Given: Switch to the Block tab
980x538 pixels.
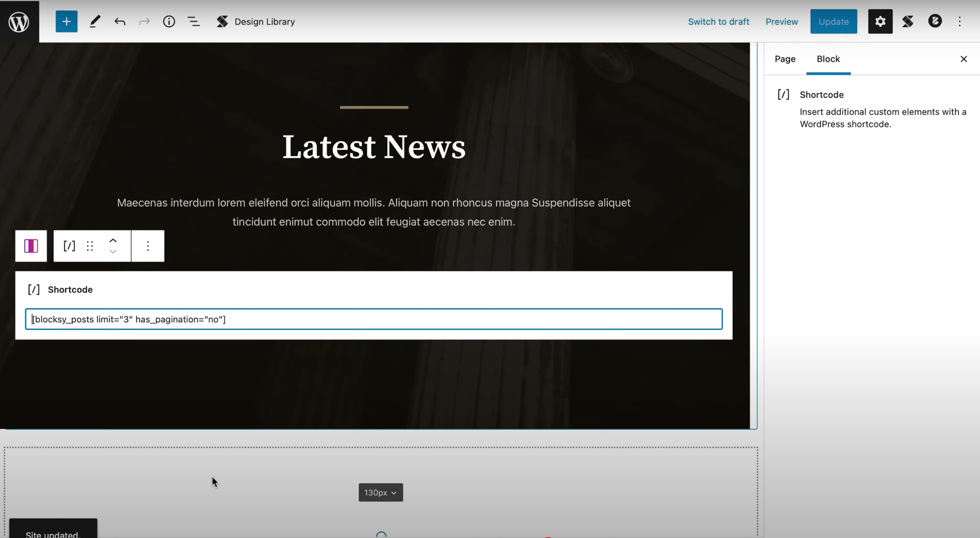Looking at the screenshot, I should (828, 59).
